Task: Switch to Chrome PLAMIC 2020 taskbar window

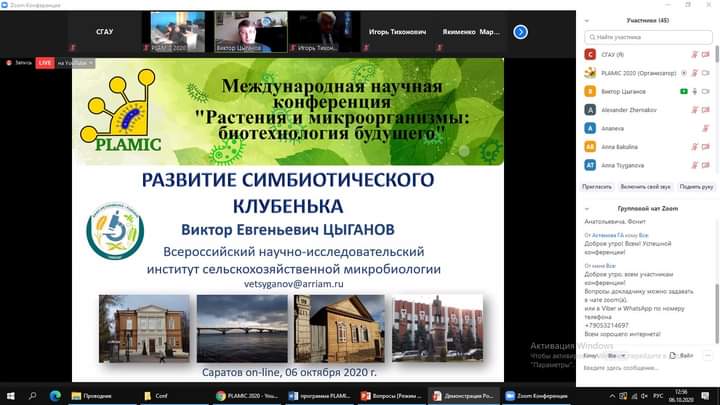Action: (x=247, y=395)
